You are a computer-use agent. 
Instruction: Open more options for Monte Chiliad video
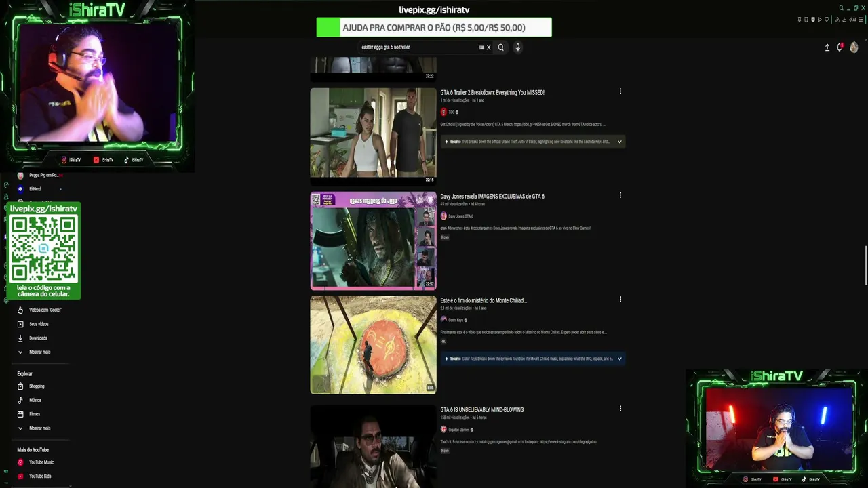pyautogui.click(x=620, y=299)
